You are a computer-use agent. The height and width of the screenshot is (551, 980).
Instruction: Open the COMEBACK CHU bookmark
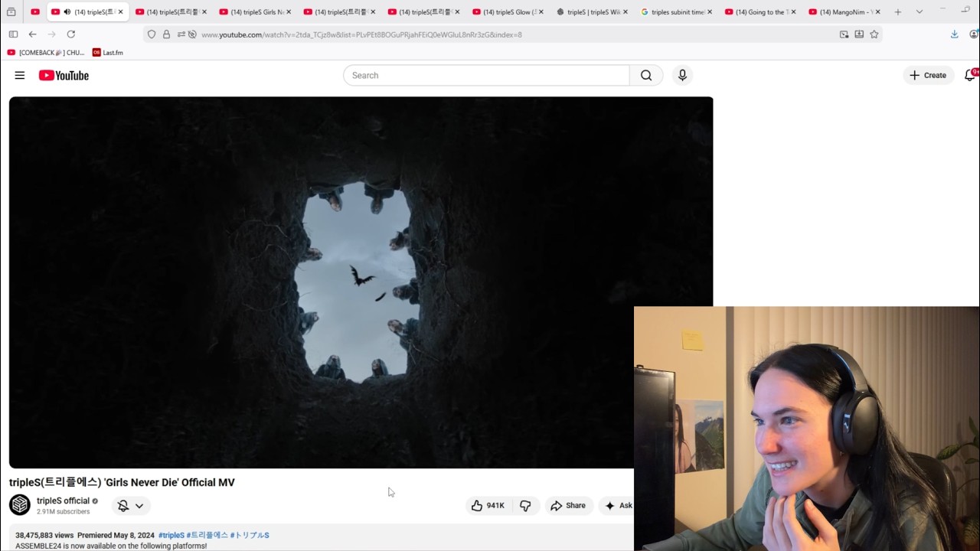(46, 53)
